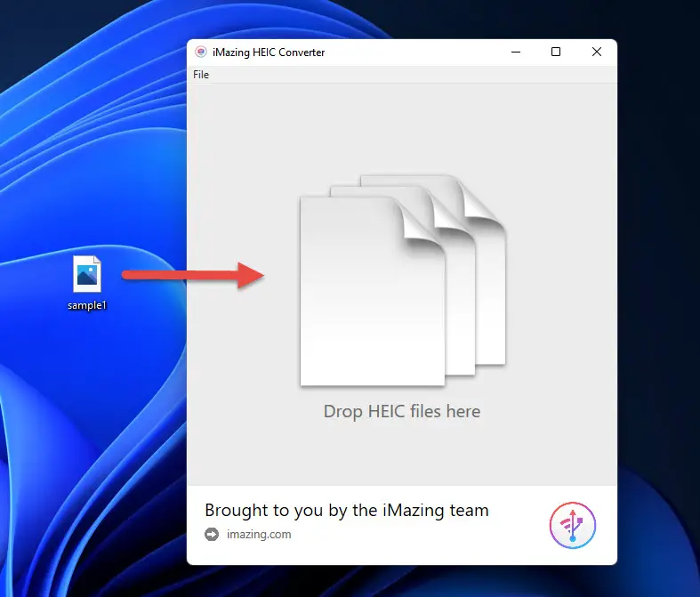The image size is (700, 597).
Task: Close the iMazing HEIC Converter window
Action: point(597,52)
